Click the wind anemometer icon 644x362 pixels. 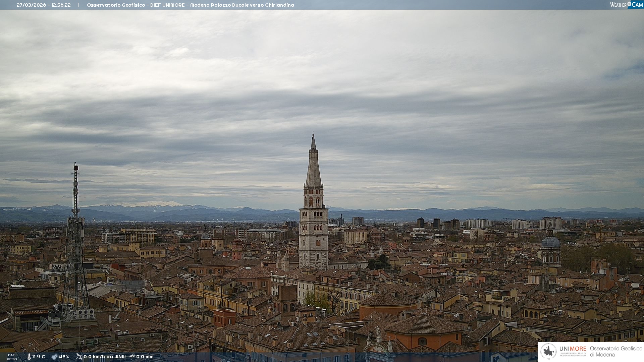(79, 357)
